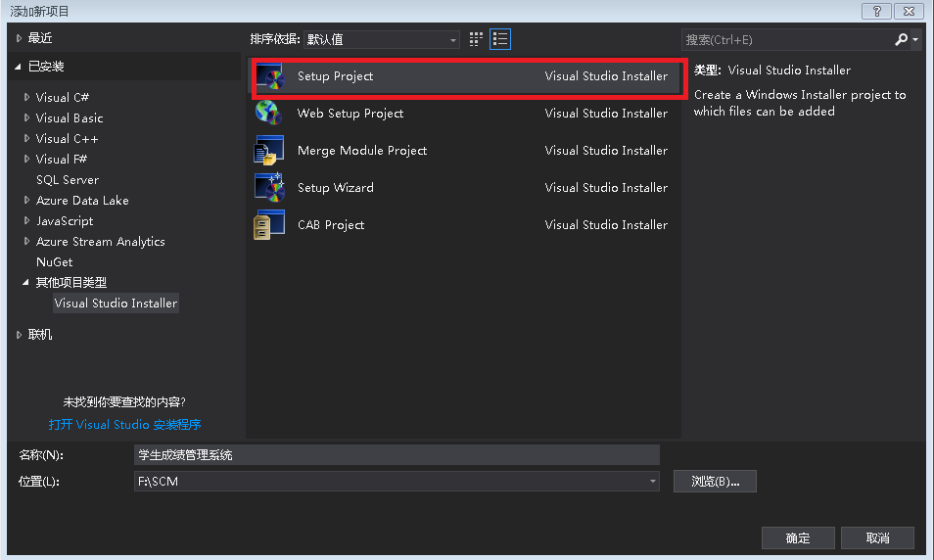Open the help question mark button
Viewport: 934px width, 560px height.
coord(877,12)
